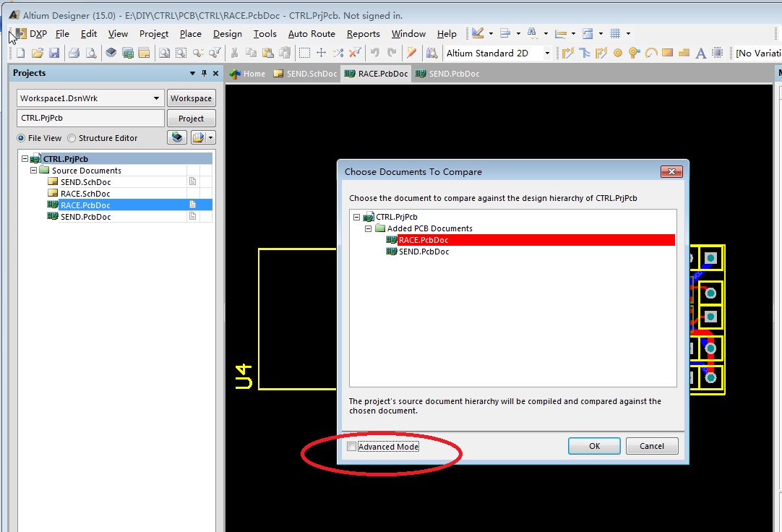Open the File menu

pos(62,33)
